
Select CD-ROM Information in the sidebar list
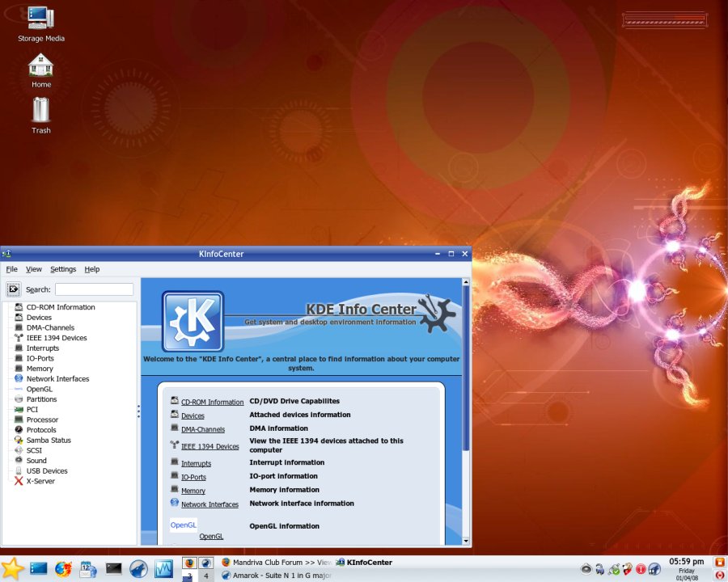(x=61, y=307)
